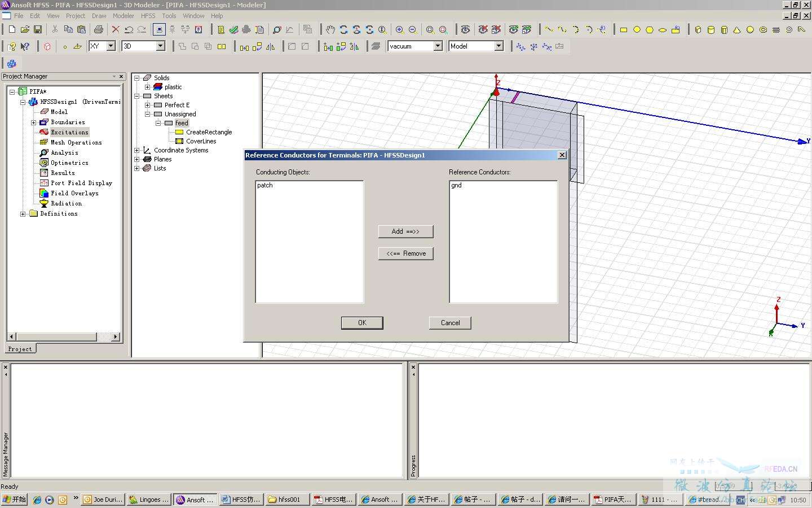Click the Draw box tool

pyautogui.click(x=698, y=29)
